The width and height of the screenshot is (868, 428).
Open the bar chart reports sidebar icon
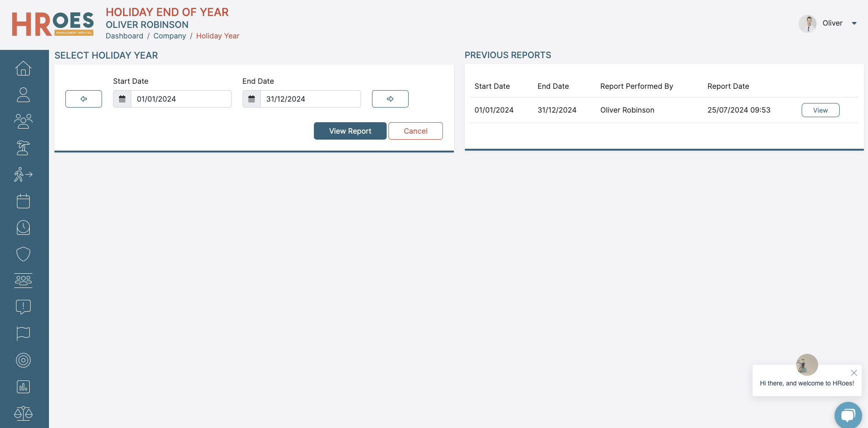pos(23,387)
